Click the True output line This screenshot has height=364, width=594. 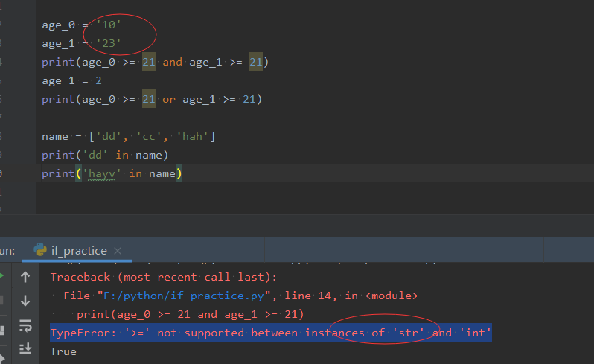[63, 351]
